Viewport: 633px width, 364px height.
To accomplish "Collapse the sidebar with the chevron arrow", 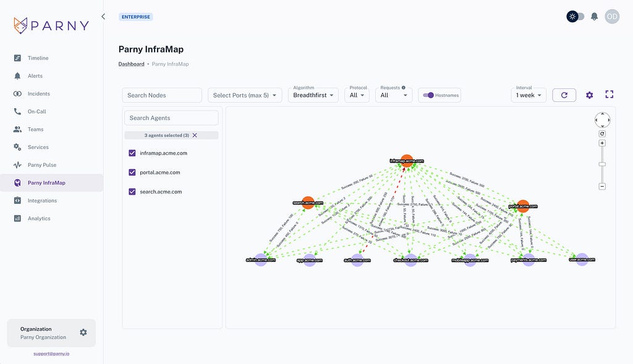I will coord(103,17).
